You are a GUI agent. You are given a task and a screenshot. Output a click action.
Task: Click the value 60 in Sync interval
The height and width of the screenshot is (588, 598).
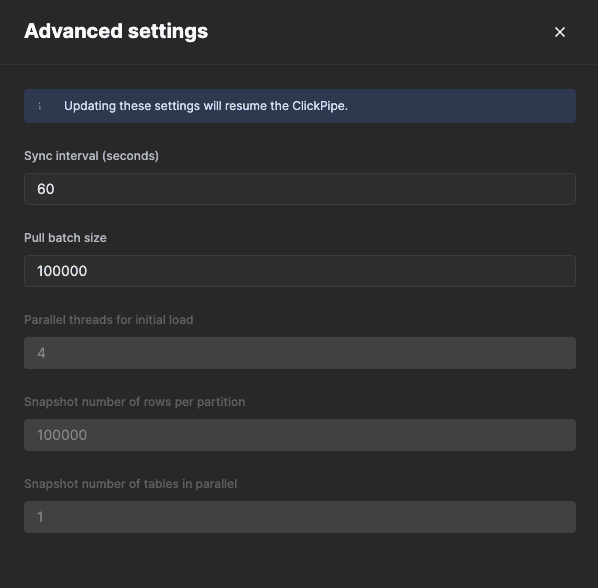pyautogui.click(x=46, y=189)
